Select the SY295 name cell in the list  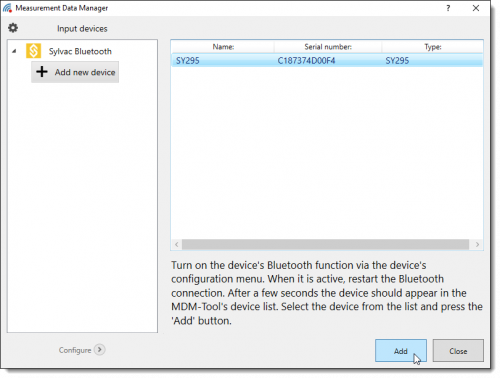(x=188, y=61)
